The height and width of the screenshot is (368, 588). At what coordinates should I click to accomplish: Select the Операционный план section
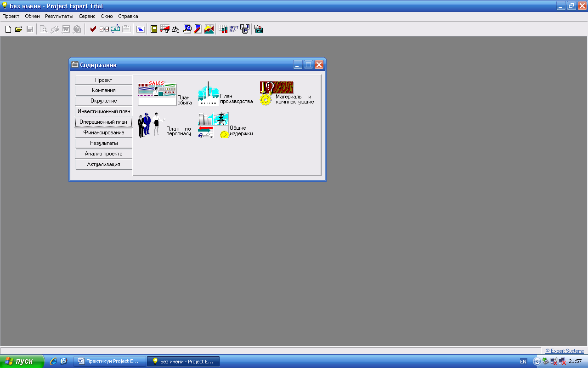[x=104, y=122]
